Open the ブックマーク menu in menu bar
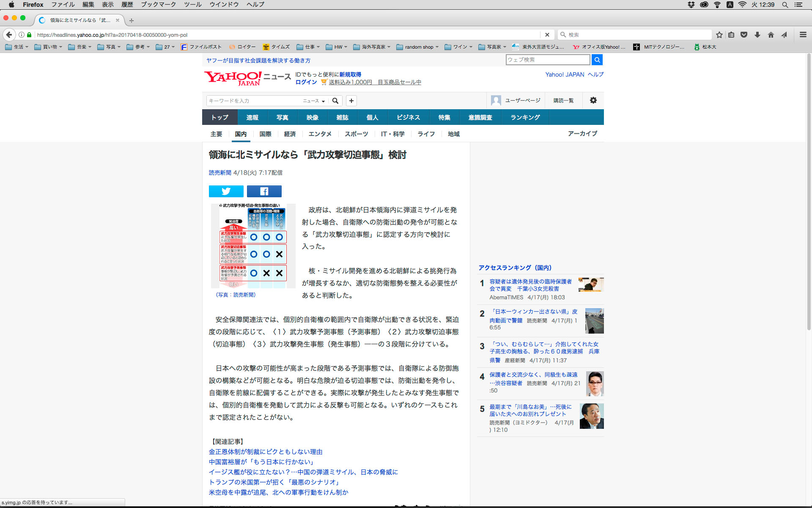This screenshot has height=508, width=812. click(158, 5)
